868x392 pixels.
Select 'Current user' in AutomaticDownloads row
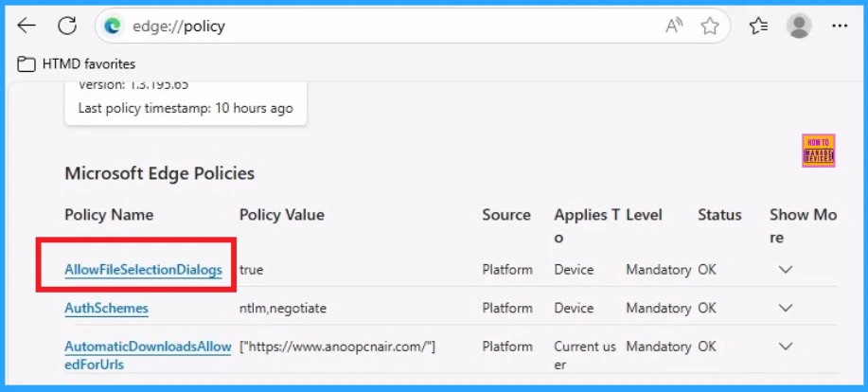click(585, 355)
